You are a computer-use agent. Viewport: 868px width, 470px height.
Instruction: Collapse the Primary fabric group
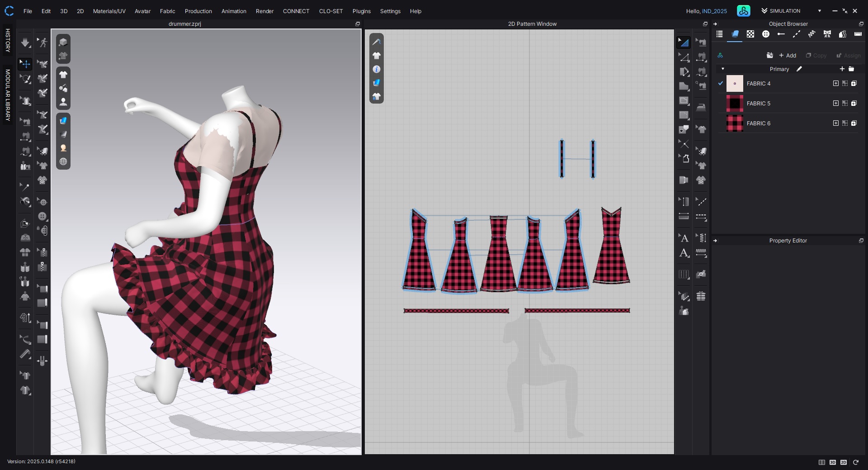pos(723,69)
